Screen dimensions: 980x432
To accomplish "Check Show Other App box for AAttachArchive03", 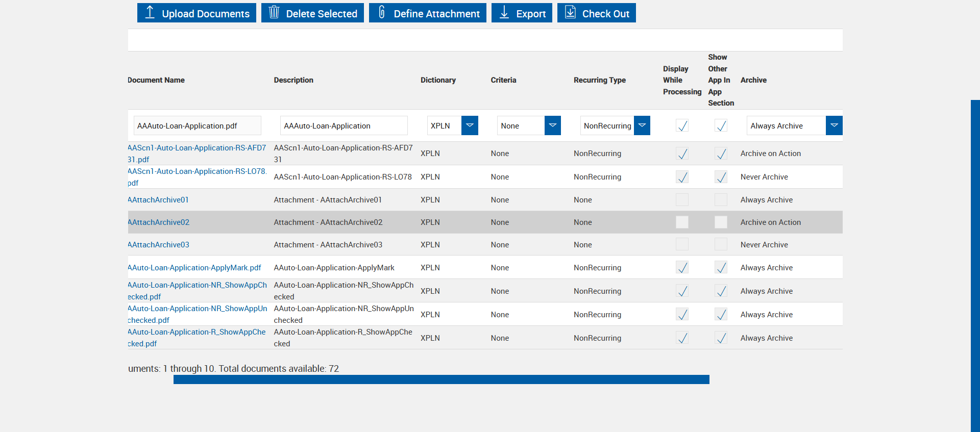I will [721, 245].
